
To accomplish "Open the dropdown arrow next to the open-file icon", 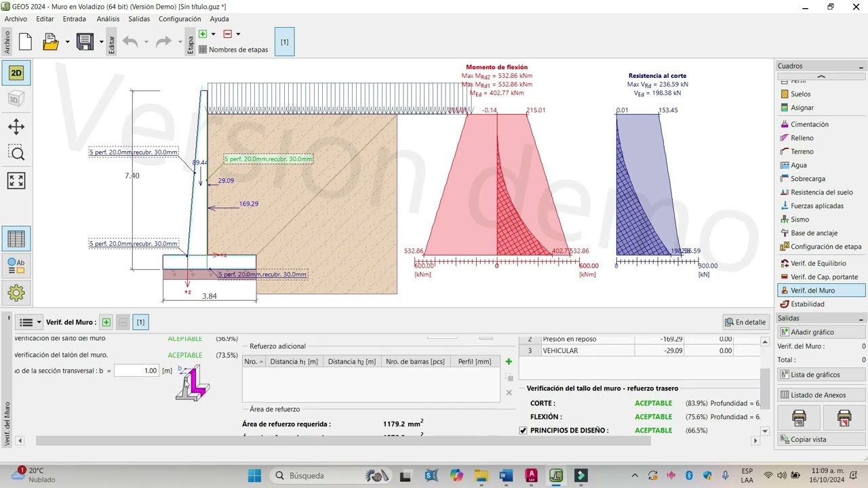I will tap(67, 42).
